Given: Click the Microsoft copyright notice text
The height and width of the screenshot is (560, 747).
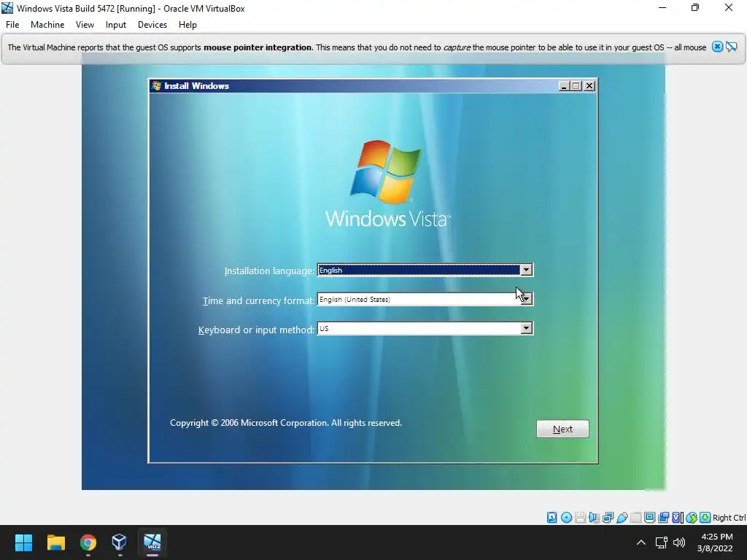Looking at the screenshot, I should [x=286, y=423].
